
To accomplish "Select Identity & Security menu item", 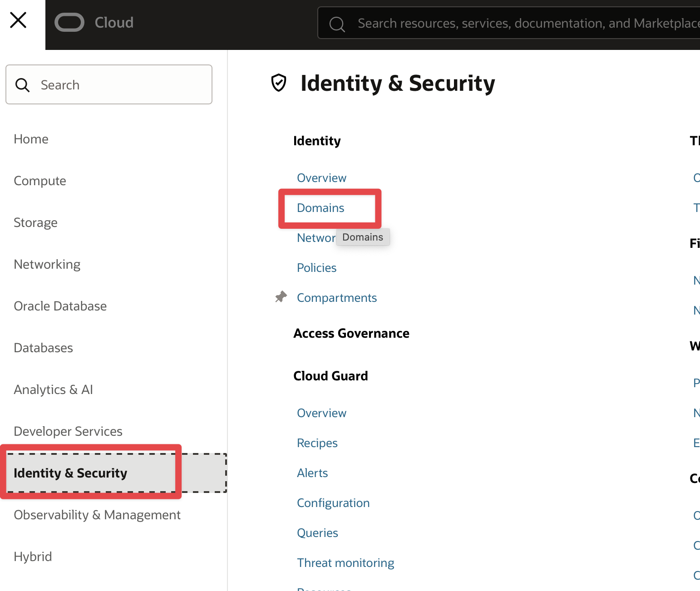I will 70,473.
